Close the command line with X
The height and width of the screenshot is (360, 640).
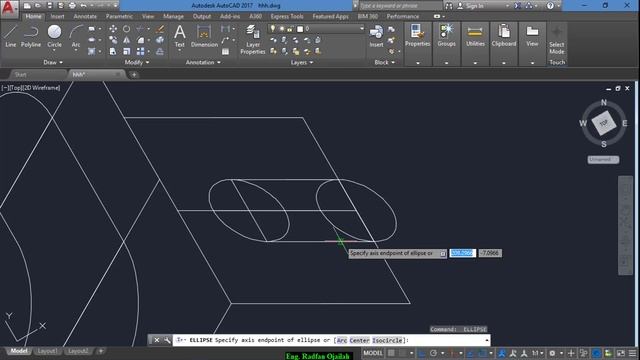[157, 340]
